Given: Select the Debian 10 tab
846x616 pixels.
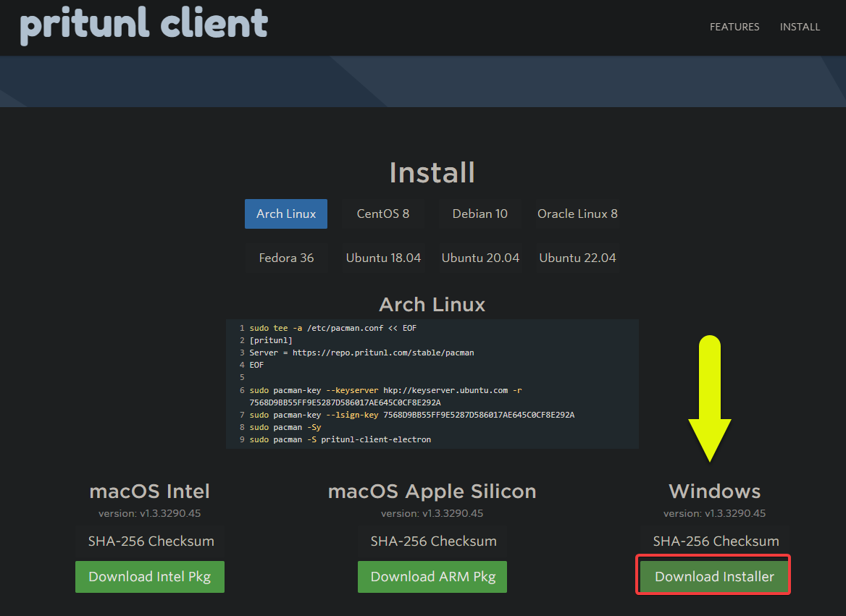Looking at the screenshot, I should 480,214.
